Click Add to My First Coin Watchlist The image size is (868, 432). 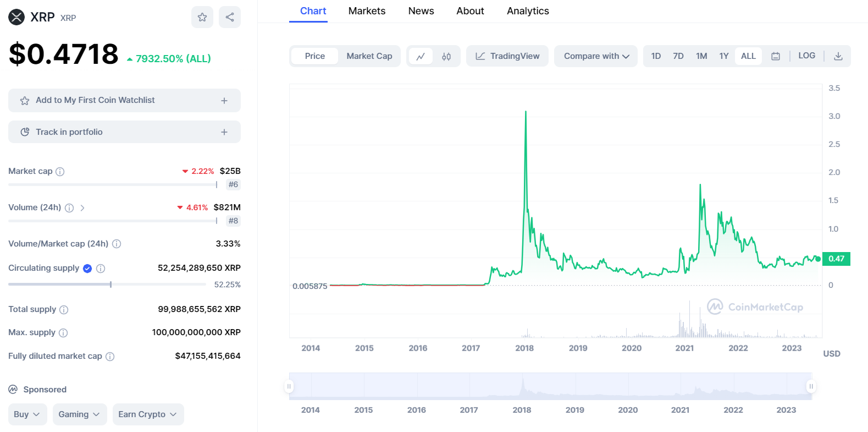[124, 101]
